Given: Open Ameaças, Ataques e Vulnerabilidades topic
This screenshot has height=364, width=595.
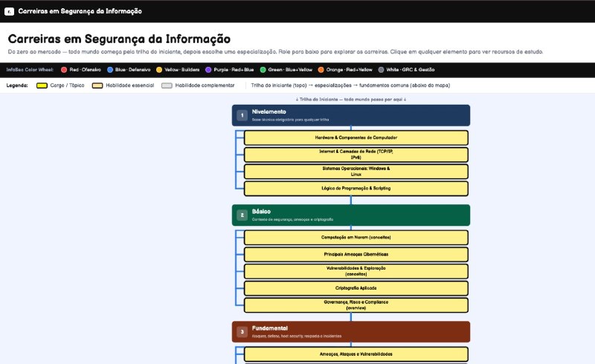Looking at the screenshot, I should pos(356,354).
